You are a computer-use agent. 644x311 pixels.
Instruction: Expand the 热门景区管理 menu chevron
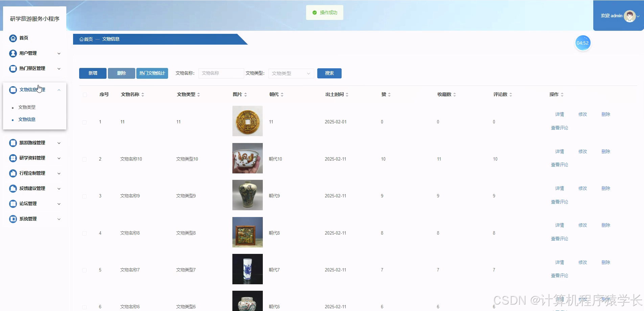59,69
